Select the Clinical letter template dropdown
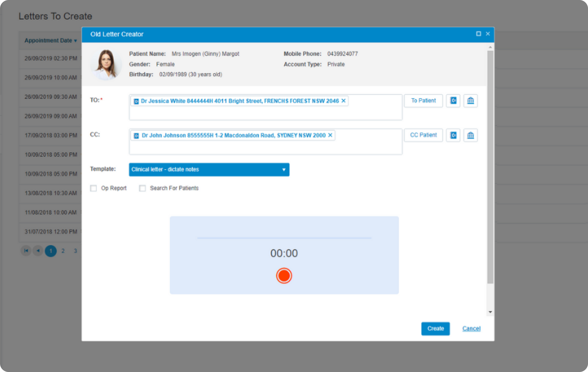 (209, 169)
